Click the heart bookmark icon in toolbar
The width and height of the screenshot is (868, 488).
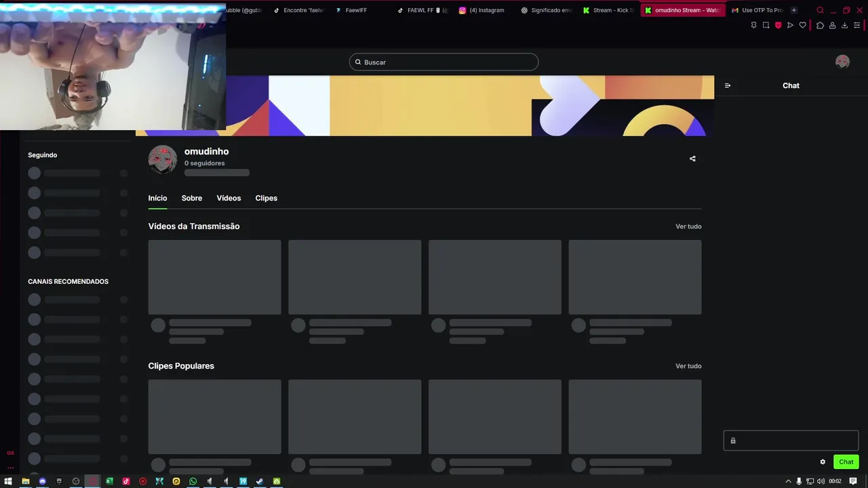click(x=802, y=25)
